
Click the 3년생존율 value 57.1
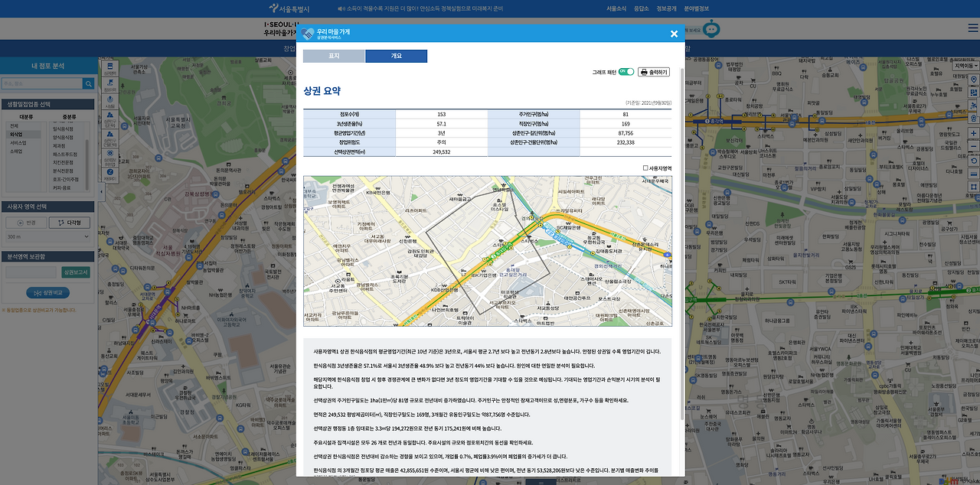(x=442, y=123)
